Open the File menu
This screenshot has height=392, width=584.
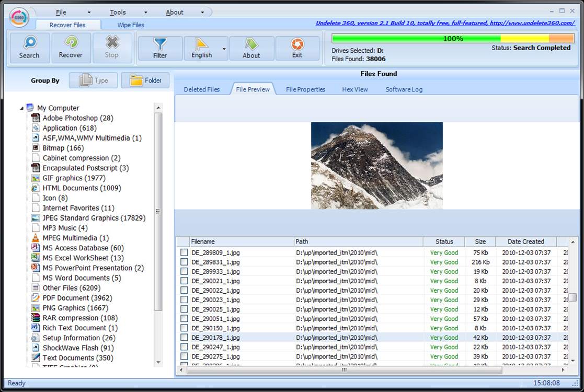tap(61, 13)
